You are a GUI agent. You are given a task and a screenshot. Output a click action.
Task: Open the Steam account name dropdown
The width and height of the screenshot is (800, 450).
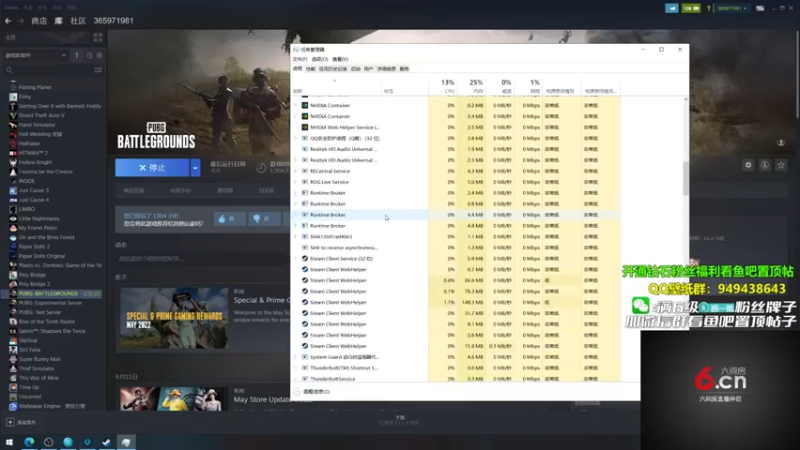[x=732, y=8]
